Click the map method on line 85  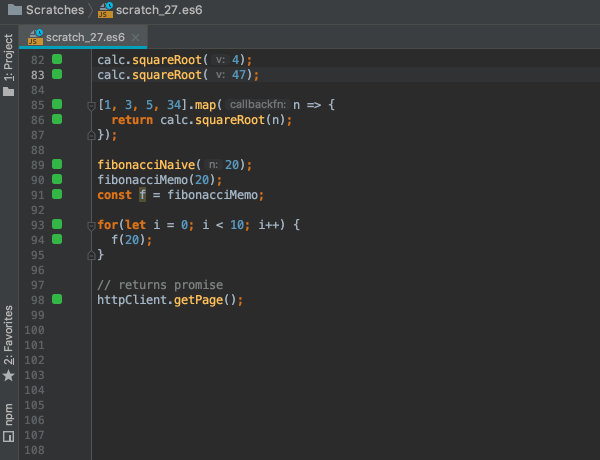(205, 105)
